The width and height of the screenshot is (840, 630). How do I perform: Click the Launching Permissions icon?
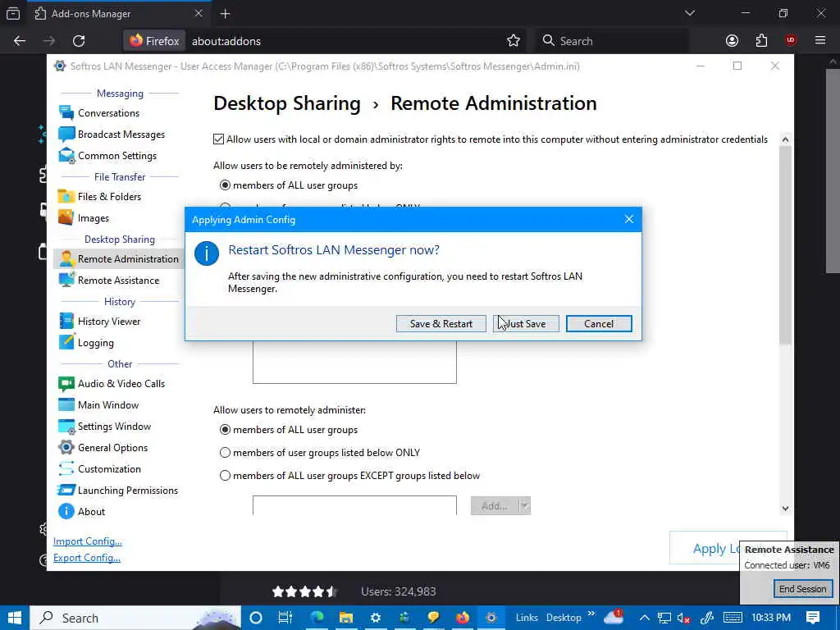(x=66, y=491)
